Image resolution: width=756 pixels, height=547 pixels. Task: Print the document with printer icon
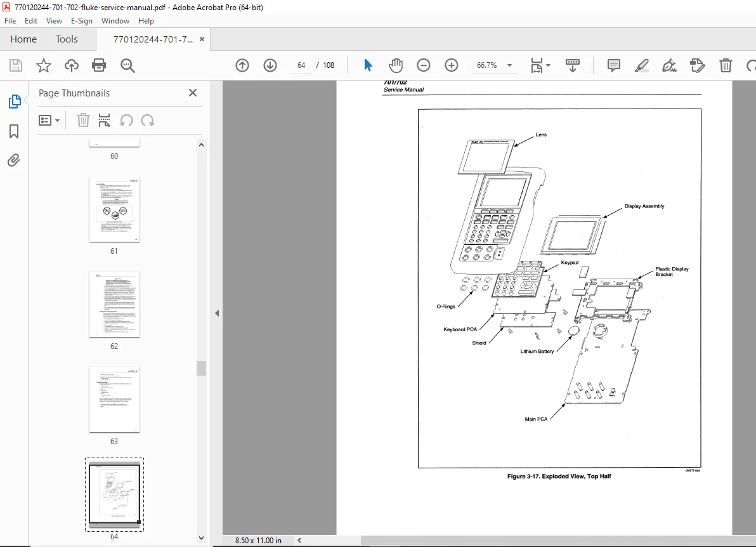(x=99, y=65)
